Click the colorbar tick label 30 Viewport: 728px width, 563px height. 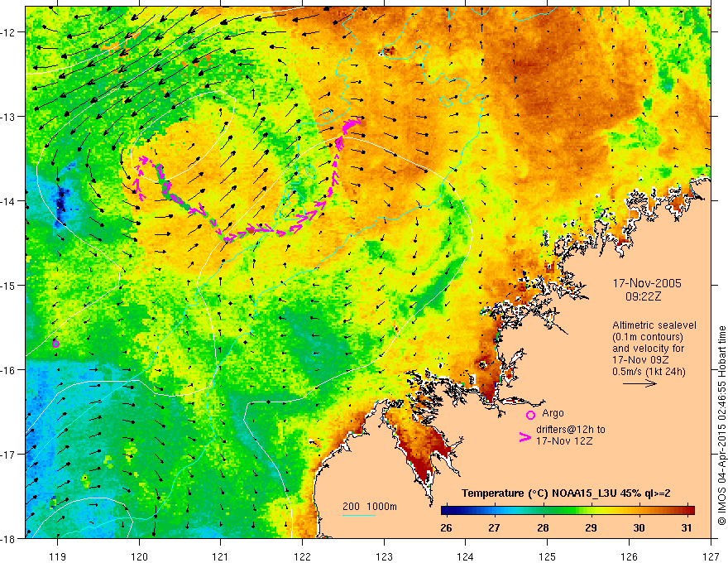[x=639, y=528]
